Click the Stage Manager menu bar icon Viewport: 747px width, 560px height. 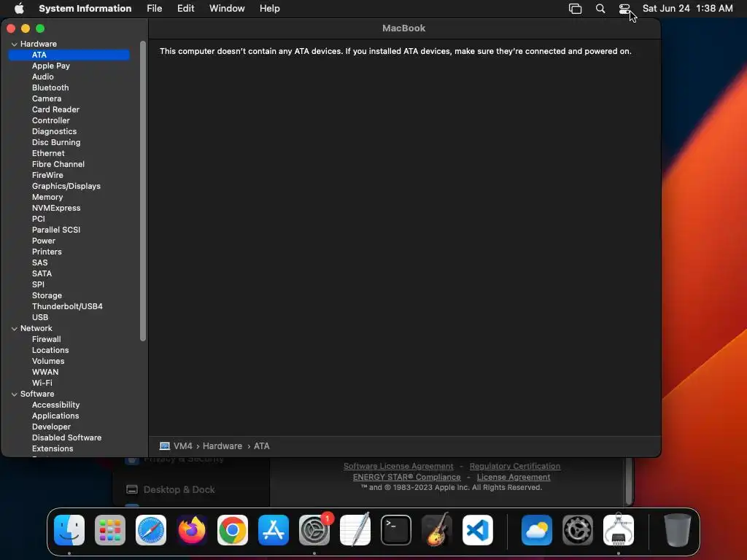(575, 9)
